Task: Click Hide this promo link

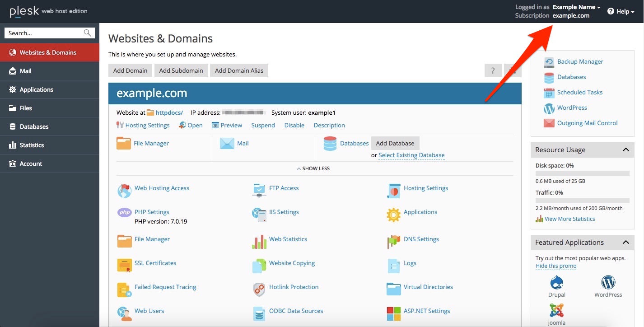Action: (556, 266)
